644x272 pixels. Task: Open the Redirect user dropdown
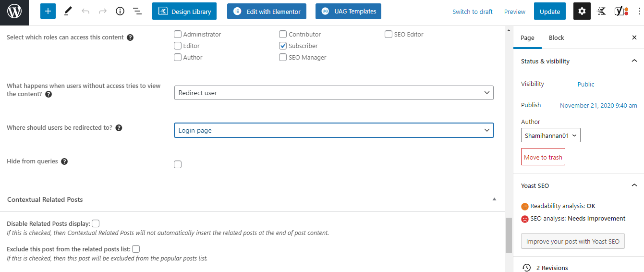point(334,93)
